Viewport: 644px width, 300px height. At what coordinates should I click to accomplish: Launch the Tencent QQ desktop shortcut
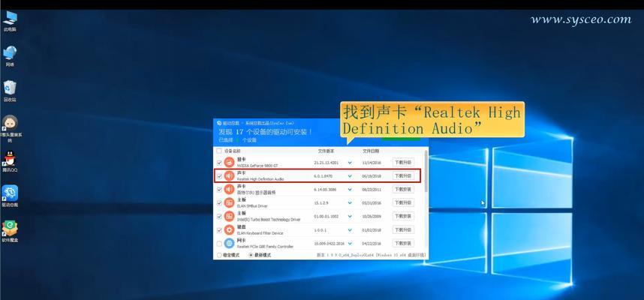tap(10, 161)
